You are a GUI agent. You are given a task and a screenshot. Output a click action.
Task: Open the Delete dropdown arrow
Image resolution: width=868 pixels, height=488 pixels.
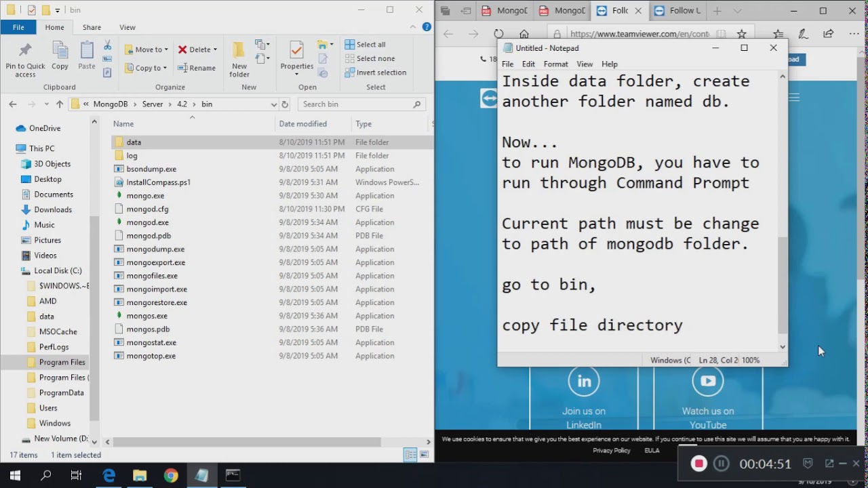tap(215, 49)
